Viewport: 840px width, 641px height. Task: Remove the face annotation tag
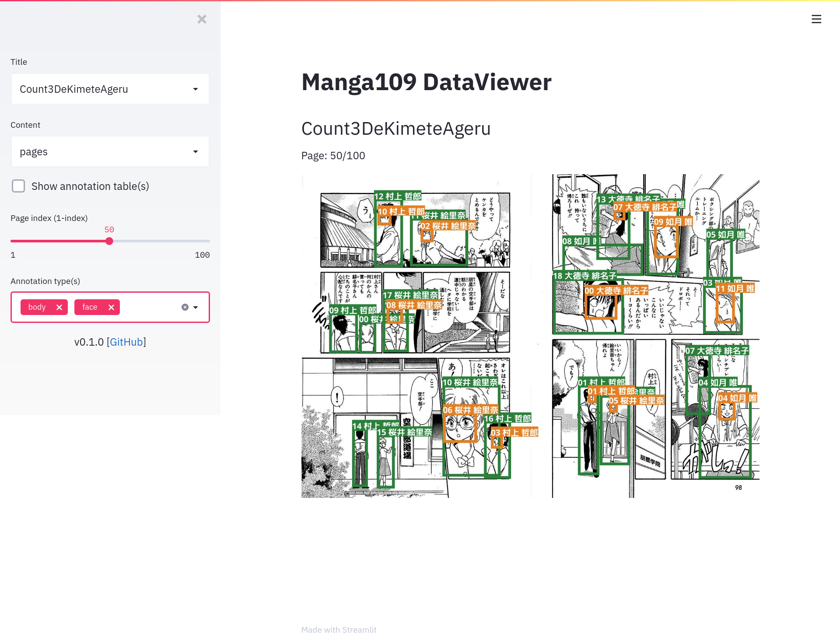pyautogui.click(x=112, y=307)
